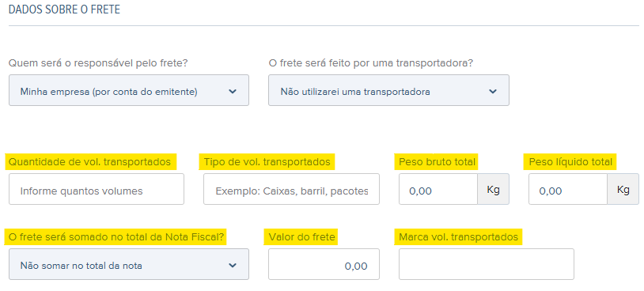Click 'O frete será somado no total' label

[117, 236]
